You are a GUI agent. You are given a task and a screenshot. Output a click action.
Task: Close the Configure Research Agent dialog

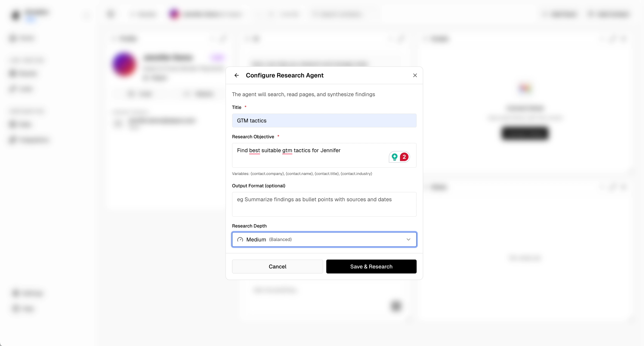click(415, 75)
